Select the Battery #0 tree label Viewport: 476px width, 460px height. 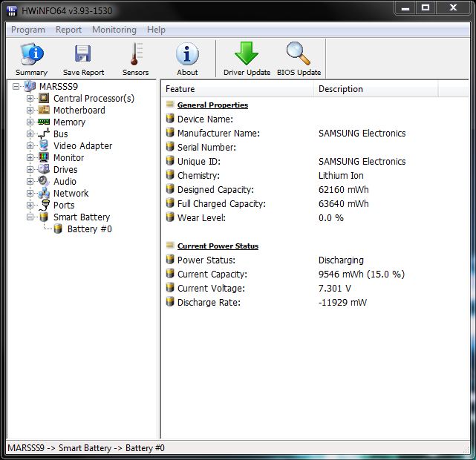(90, 229)
